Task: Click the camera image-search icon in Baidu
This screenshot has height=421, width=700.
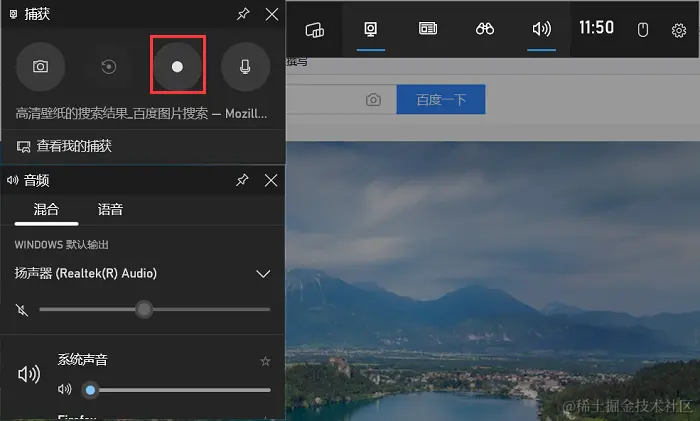Action: 373,99
